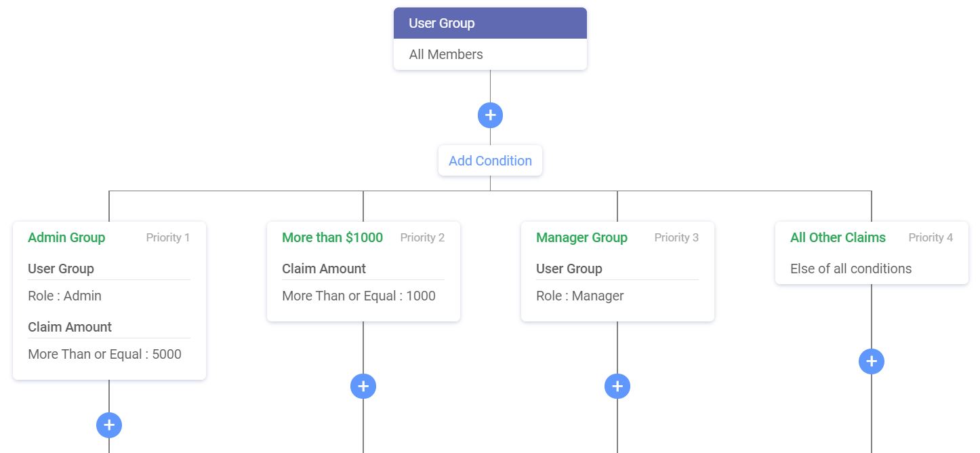Open the All Other Claims condition title

pyautogui.click(x=838, y=237)
